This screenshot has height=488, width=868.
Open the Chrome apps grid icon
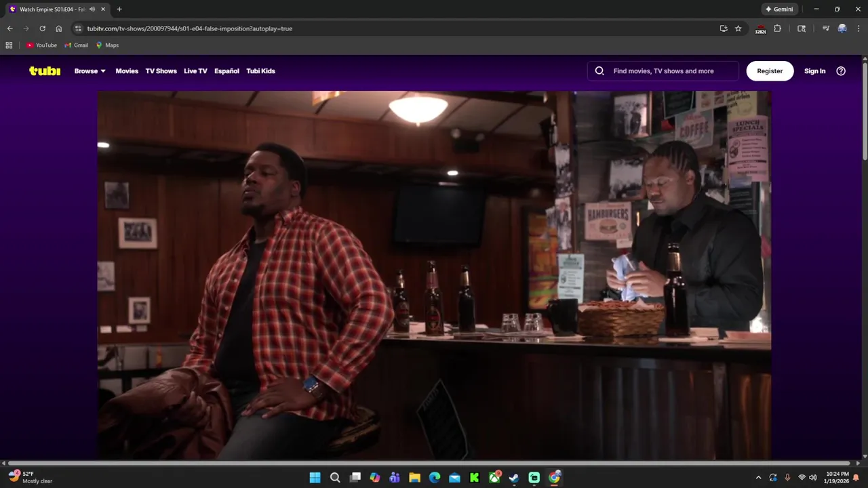[x=9, y=45]
